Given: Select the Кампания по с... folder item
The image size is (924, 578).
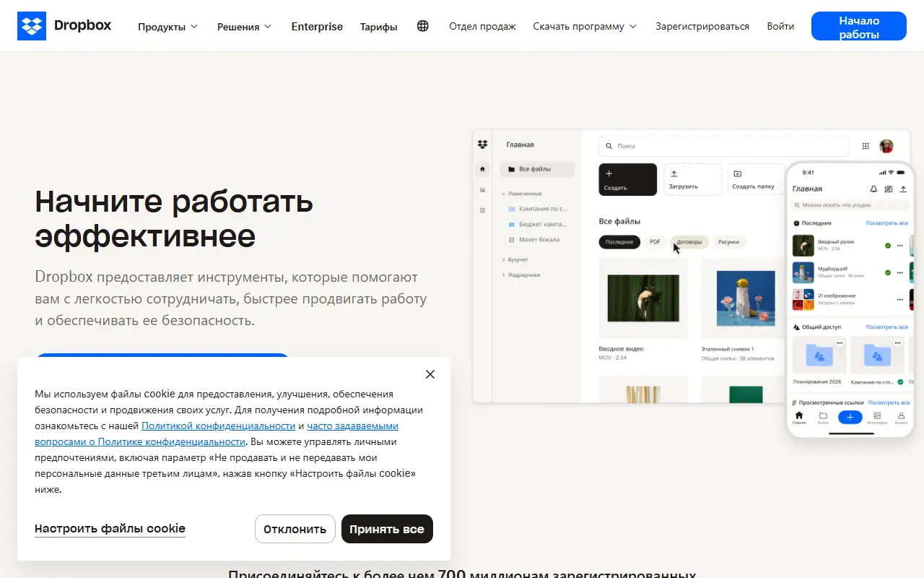Looking at the screenshot, I should pos(538,209).
